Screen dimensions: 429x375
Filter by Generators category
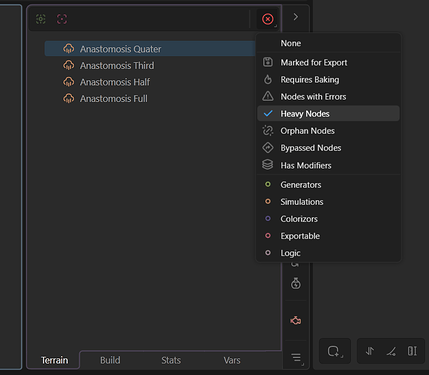[x=328, y=185]
